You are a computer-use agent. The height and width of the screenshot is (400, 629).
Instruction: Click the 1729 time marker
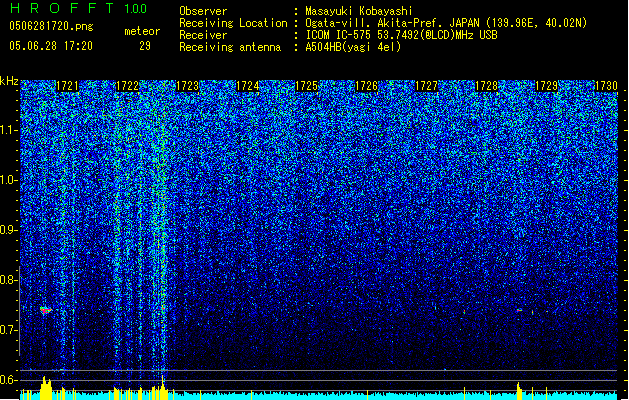[x=546, y=86]
